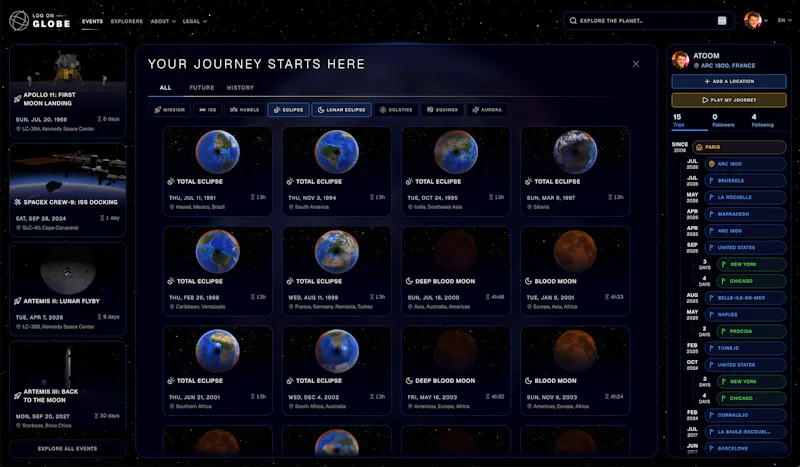The height and width of the screenshot is (467, 800).
Task: Click the flag icon in the Marrakesh entry
Action: [711, 214]
